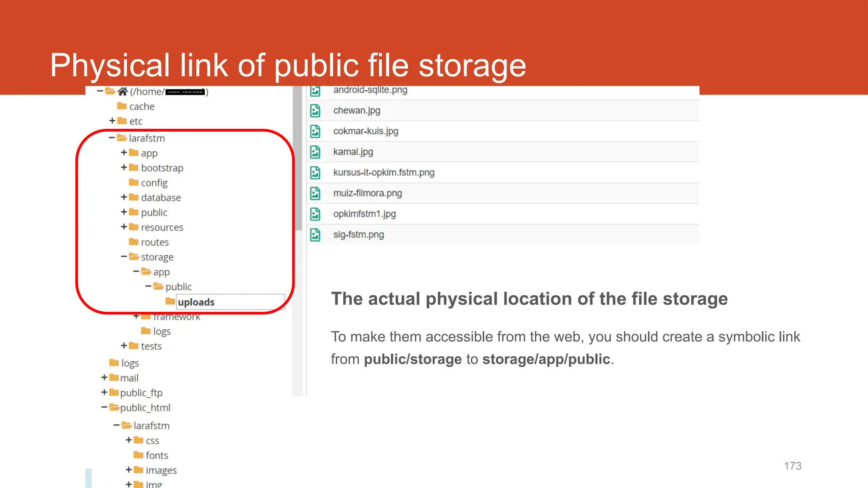The height and width of the screenshot is (488, 868).
Task: Collapse the storage folder
Action: (x=124, y=256)
